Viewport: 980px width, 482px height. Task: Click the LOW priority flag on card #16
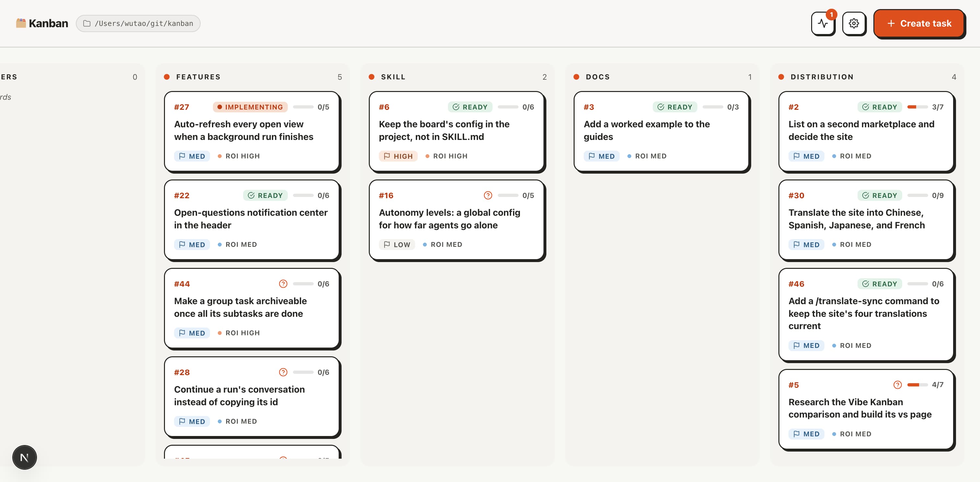pos(397,245)
